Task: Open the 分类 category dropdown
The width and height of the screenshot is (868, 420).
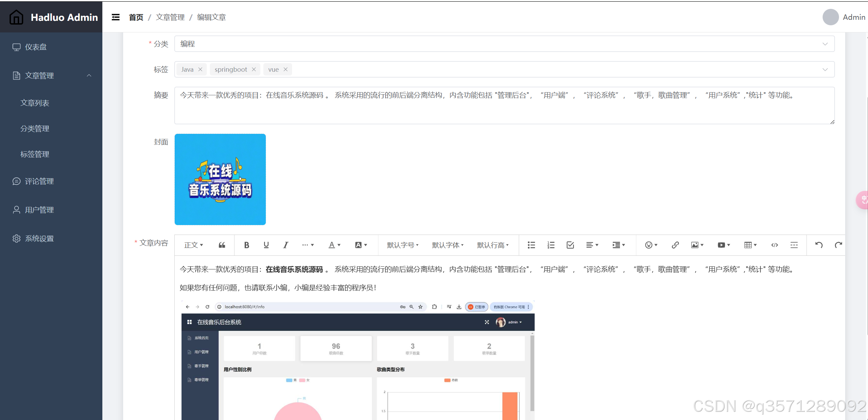Action: click(x=825, y=44)
